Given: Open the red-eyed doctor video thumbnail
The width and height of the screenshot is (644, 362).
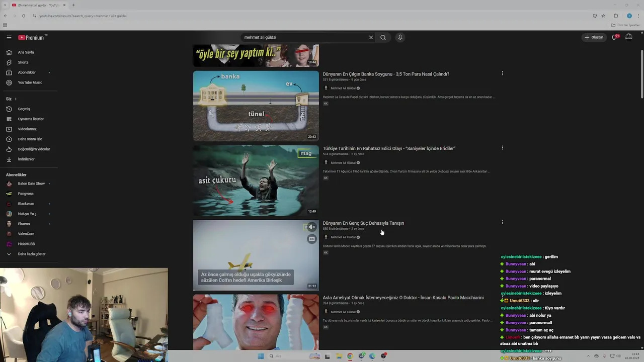Looking at the screenshot, I should click(256, 322).
